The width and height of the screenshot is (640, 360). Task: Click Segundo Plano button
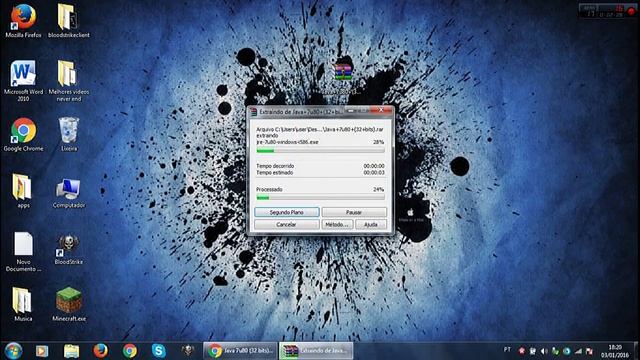[x=287, y=212]
